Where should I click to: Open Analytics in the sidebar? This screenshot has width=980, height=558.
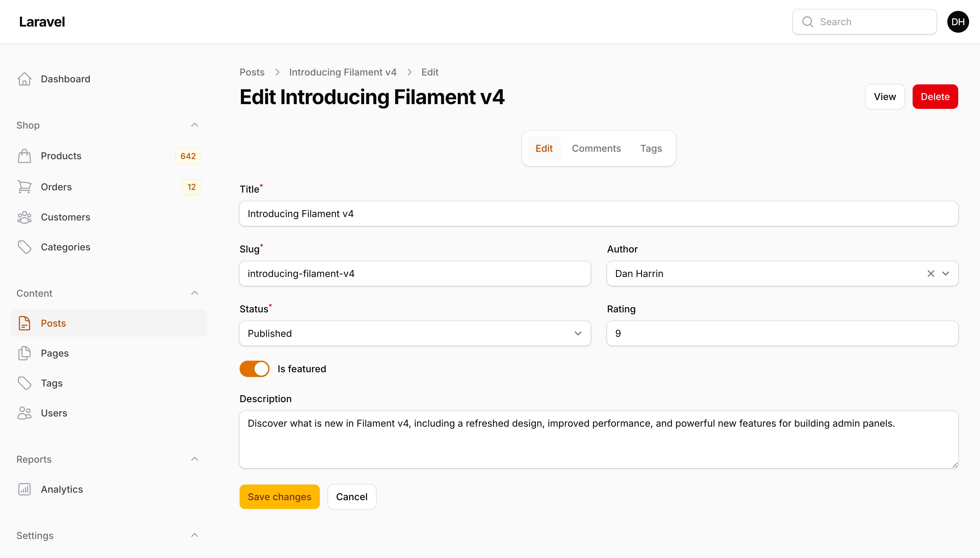tap(109, 489)
